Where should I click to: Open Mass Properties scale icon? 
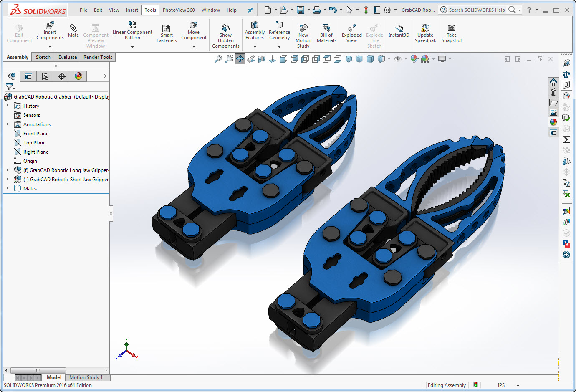(x=566, y=74)
